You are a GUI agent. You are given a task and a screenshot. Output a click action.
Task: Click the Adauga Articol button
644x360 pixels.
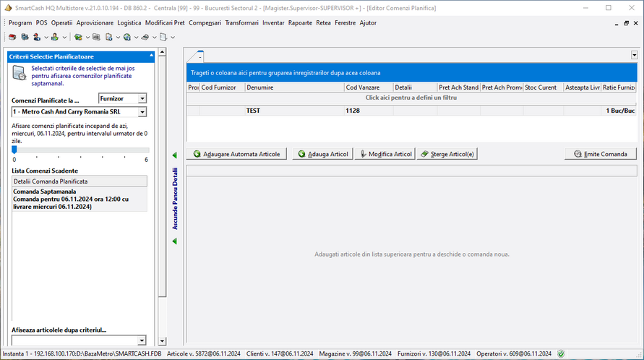click(323, 154)
